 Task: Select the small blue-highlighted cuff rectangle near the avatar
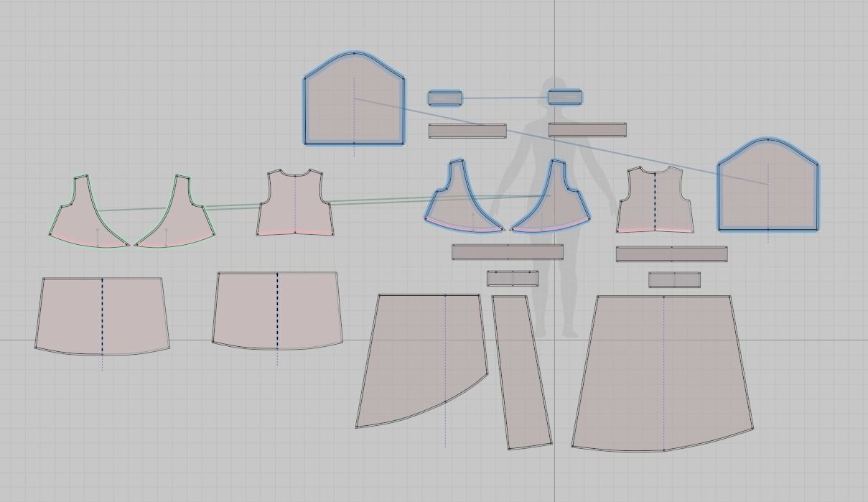[564, 96]
